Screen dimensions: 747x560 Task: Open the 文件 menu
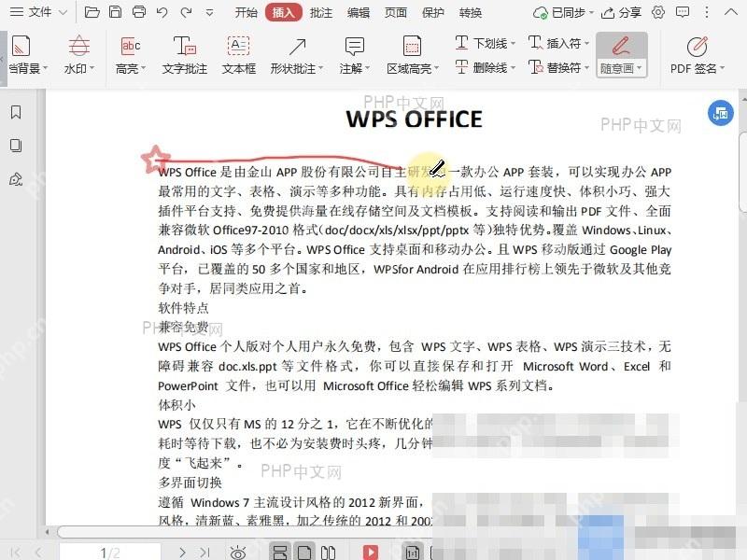pos(38,12)
